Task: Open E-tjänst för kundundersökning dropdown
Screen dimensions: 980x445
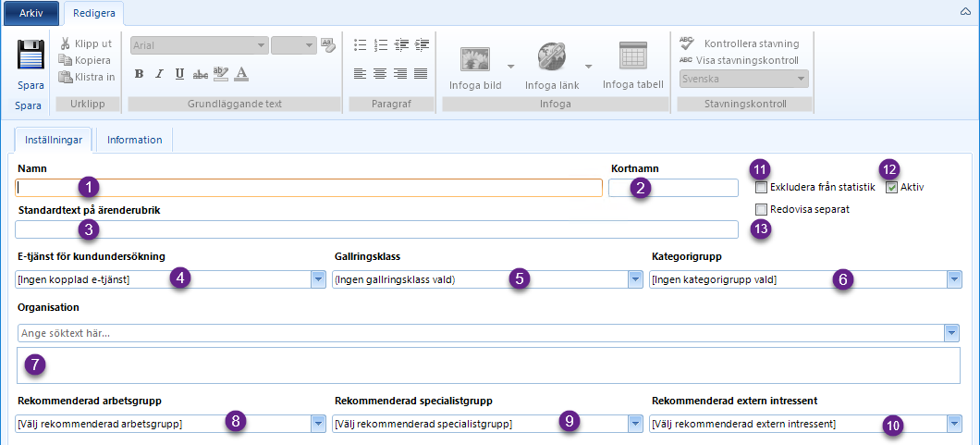Action: pos(318,280)
